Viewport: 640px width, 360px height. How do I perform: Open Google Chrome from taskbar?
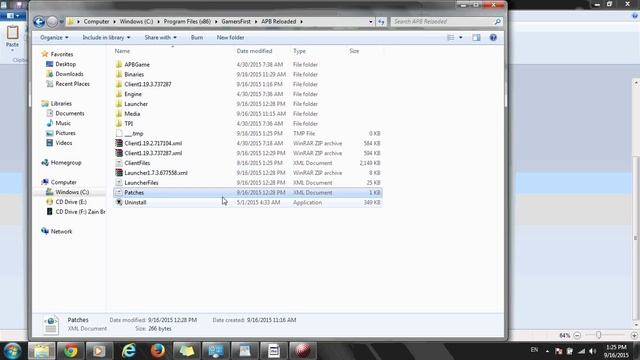[x=70, y=351]
